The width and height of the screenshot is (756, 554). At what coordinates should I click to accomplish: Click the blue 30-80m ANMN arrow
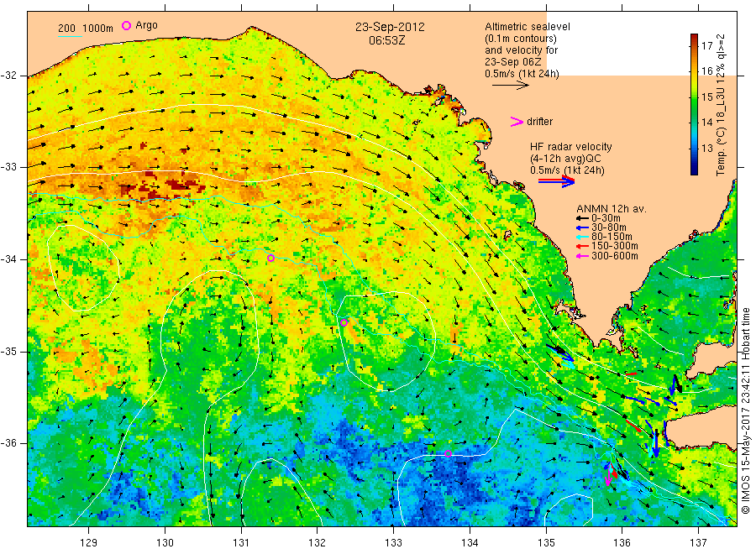tap(582, 227)
